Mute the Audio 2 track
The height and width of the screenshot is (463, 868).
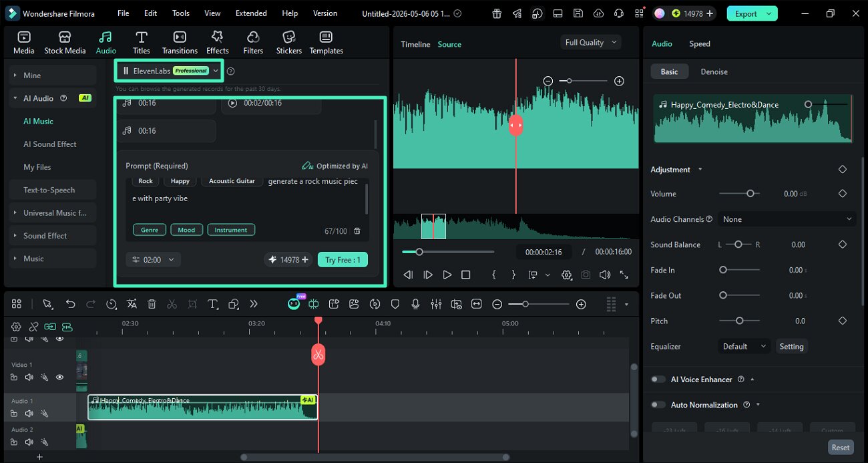click(x=29, y=442)
